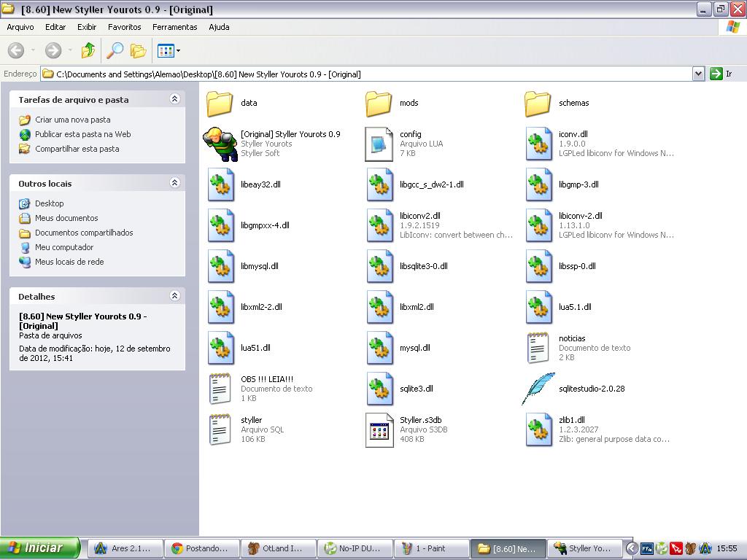Switch to Ares taskbar window

click(x=125, y=548)
